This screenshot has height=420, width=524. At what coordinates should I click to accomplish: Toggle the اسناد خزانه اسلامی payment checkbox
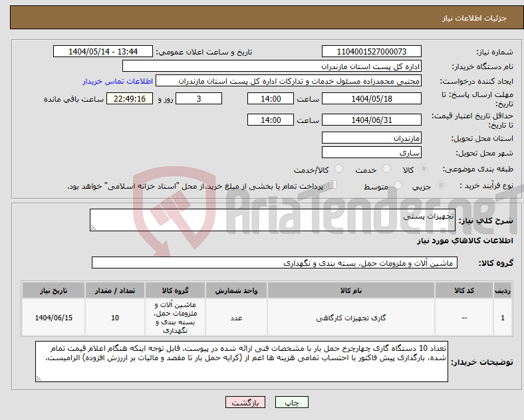(x=332, y=185)
